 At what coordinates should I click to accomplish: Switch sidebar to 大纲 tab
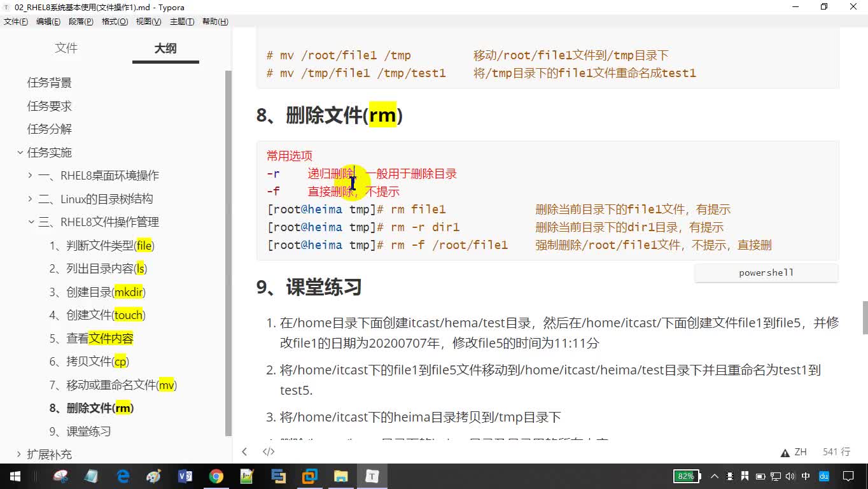tap(165, 48)
